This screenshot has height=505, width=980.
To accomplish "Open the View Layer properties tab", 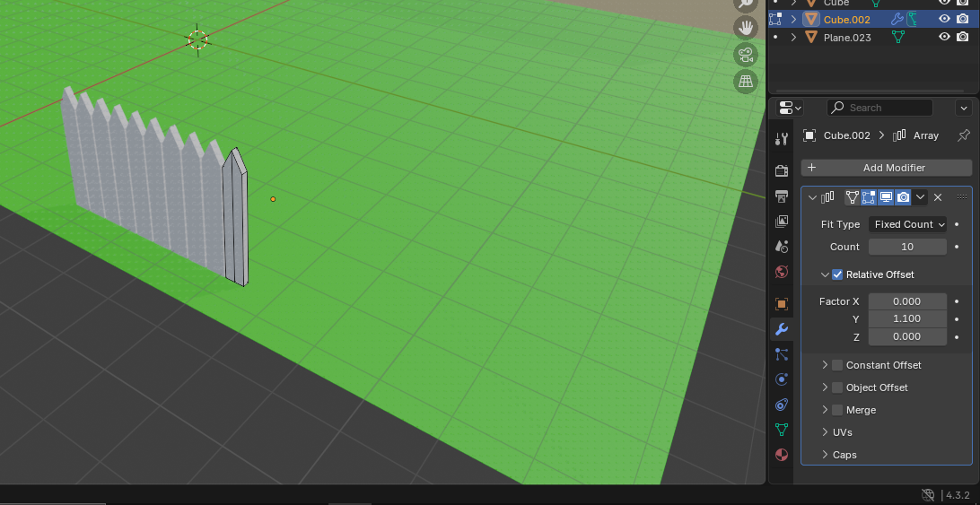I will (782, 222).
